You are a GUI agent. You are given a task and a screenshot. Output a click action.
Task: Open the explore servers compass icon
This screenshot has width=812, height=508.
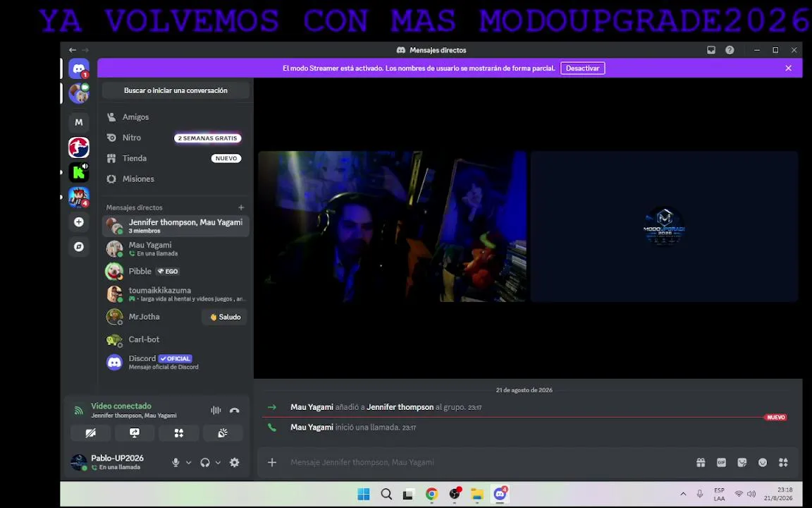(x=79, y=247)
